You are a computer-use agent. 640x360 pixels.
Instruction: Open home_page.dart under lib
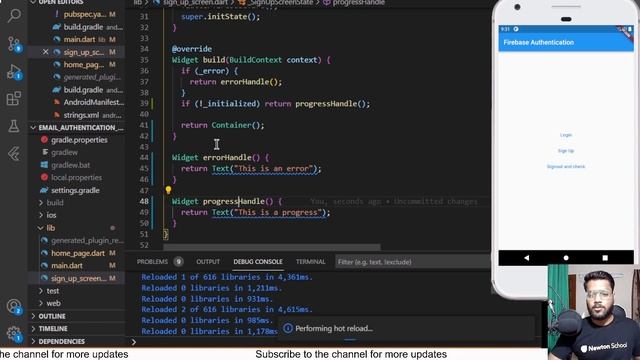(78, 253)
